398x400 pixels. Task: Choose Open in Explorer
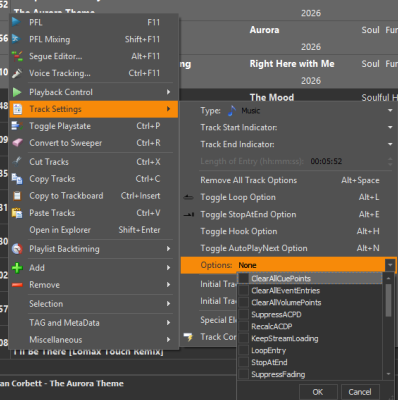point(94,230)
